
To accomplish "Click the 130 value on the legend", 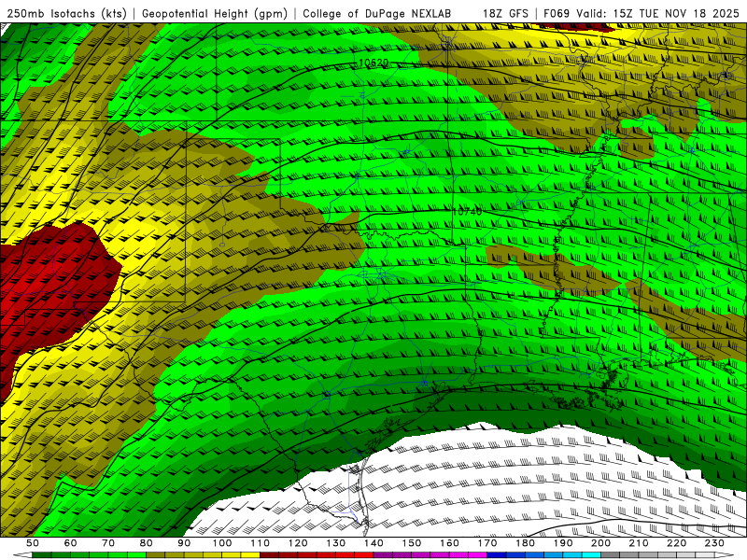I will 335,543.
